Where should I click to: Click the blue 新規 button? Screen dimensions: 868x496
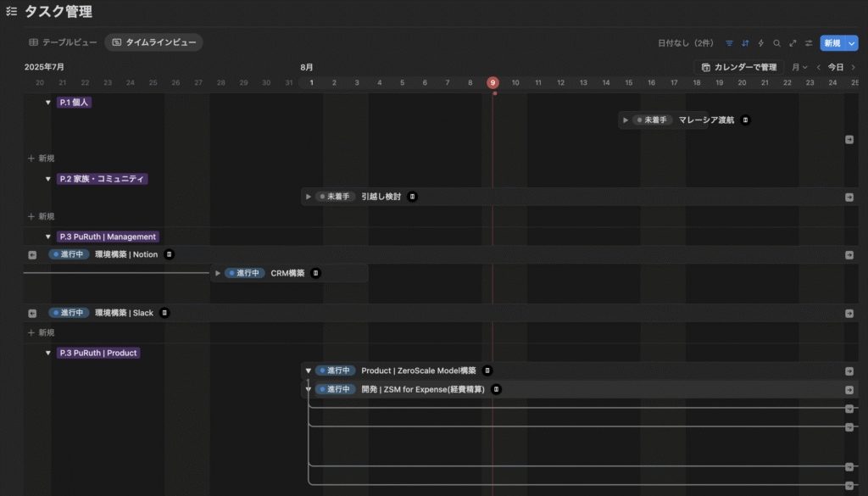coord(832,42)
